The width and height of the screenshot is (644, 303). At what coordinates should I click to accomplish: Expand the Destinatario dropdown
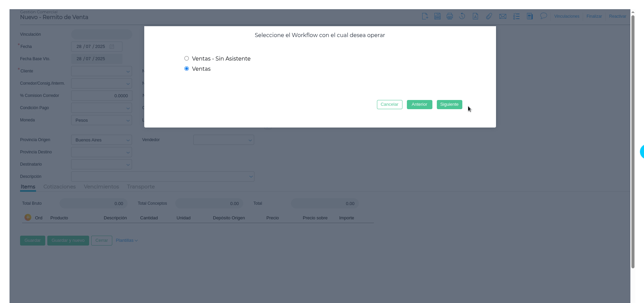101,164
